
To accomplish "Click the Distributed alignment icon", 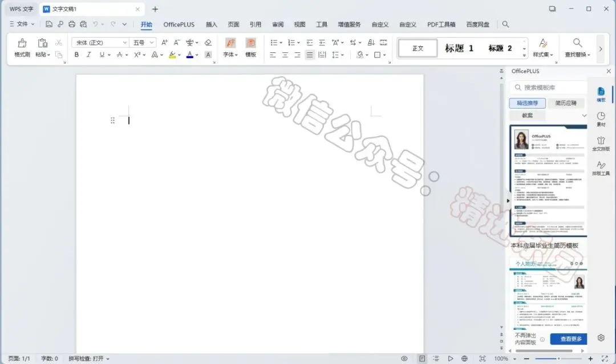I will [322, 55].
